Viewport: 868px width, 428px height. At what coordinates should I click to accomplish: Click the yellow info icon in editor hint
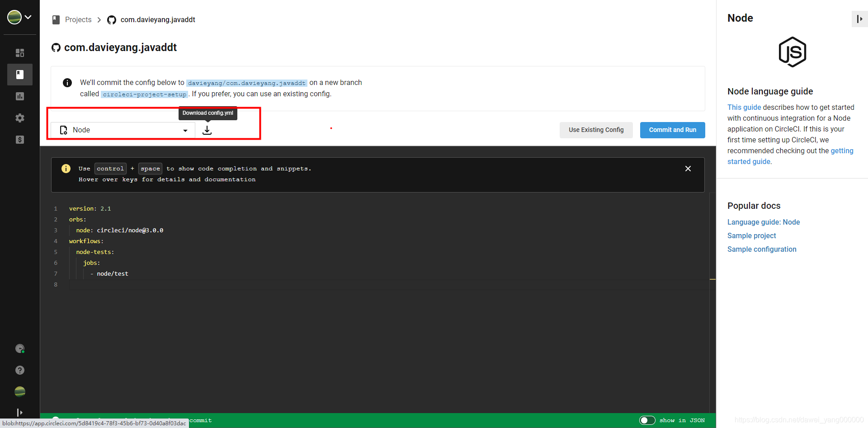(x=66, y=169)
